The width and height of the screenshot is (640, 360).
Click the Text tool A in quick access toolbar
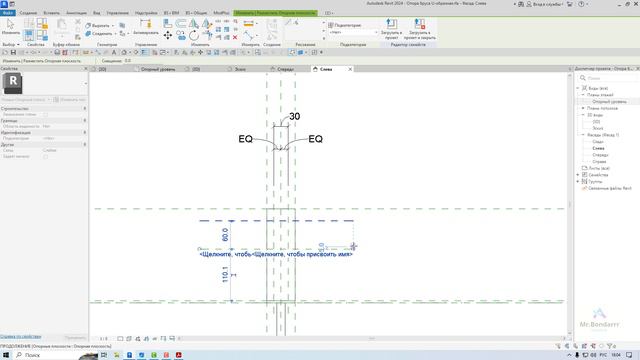114,52
